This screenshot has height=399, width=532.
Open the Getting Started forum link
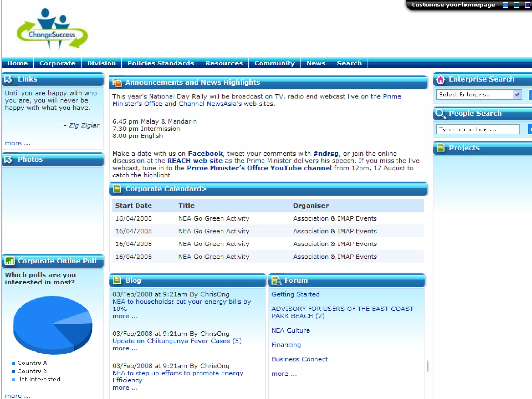(295, 294)
